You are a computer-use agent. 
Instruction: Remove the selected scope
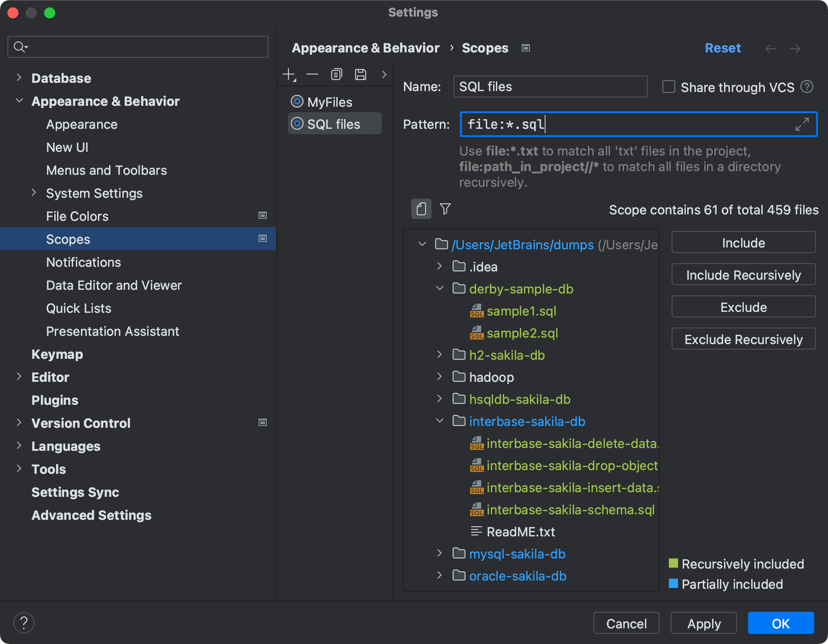(x=313, y=74)
